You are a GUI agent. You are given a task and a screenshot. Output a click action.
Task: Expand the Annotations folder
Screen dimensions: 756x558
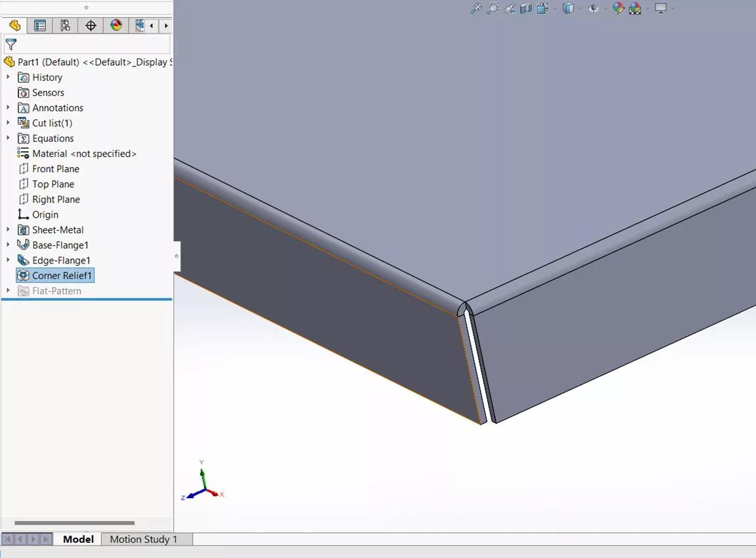[x=8, y=108]
